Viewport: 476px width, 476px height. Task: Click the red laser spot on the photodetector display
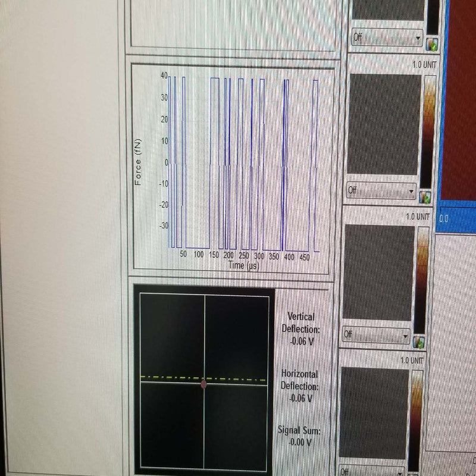click(x=203, y=384)
